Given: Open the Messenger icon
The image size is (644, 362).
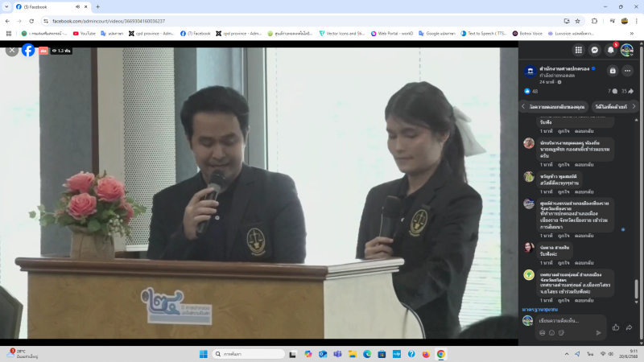Looking at the screenshot, I should pos(594,50).
